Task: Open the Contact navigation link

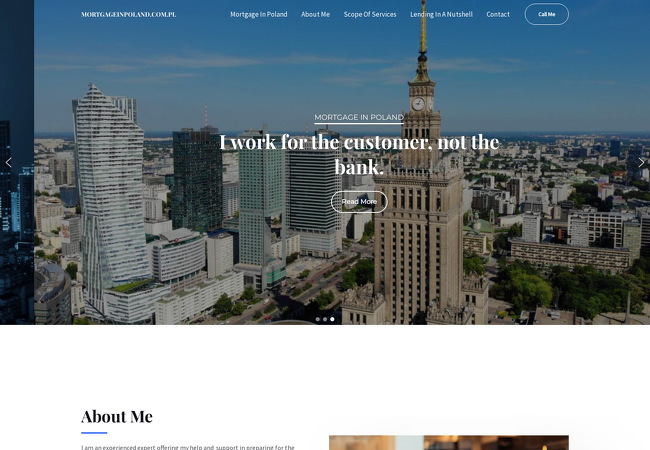Action: coord(498,14)
